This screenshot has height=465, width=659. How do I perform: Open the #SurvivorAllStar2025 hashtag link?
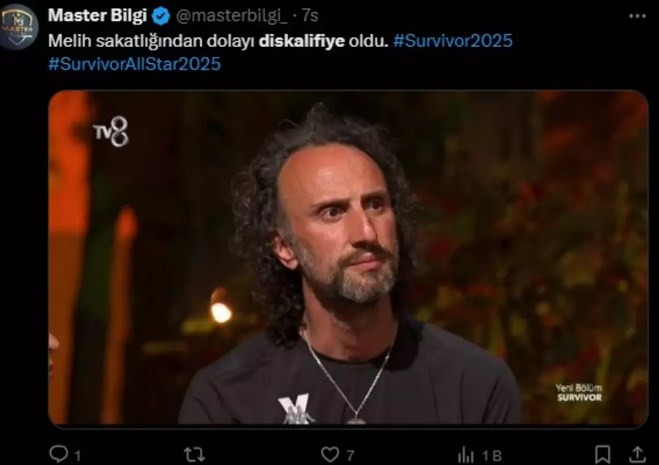point(134,64)
